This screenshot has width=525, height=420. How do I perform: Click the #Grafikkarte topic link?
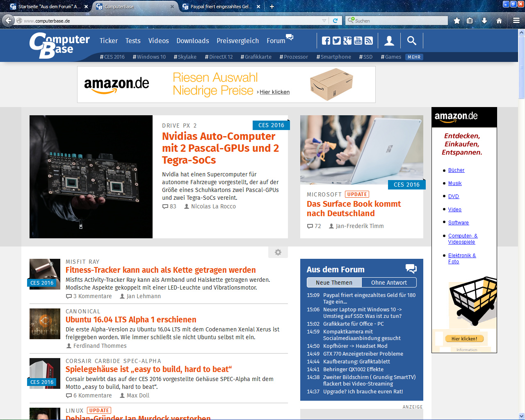click(x=256, y=57)
